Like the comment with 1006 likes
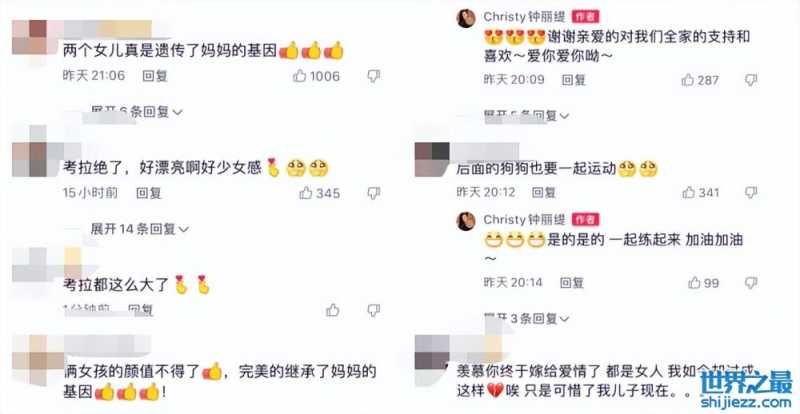The height and width of the screenshot is (414, 800). pos(300,76)
